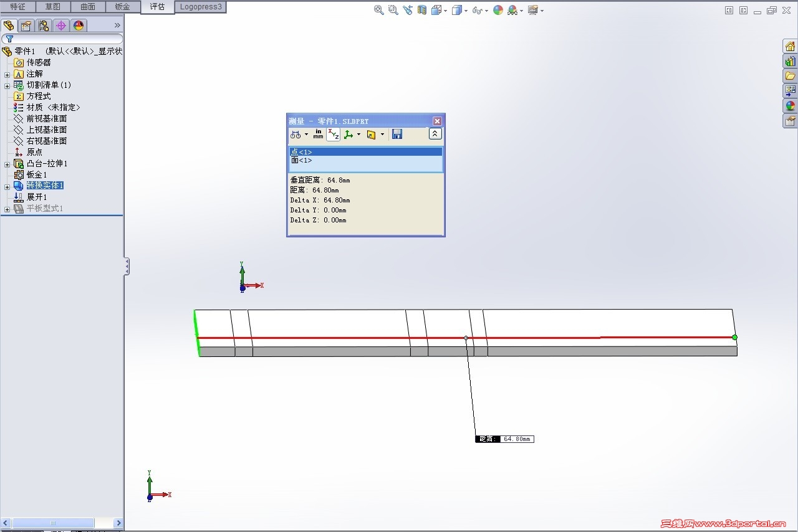The height and width of the screenshot is (532, 798).
Task: Open the View Settings monitor icon
Action: point(532,10)
